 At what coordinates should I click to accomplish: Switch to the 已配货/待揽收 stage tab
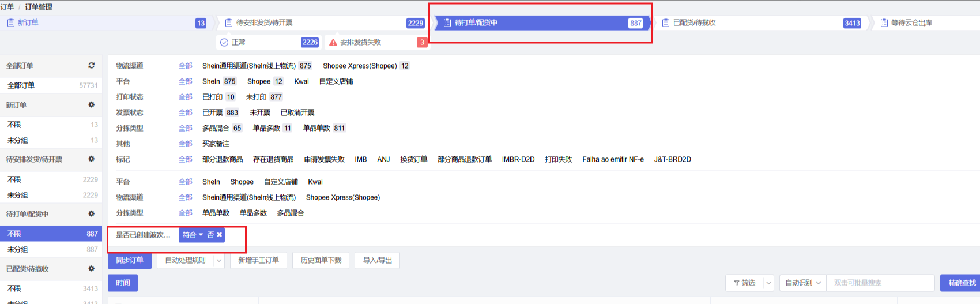click(x=761, y=23)
